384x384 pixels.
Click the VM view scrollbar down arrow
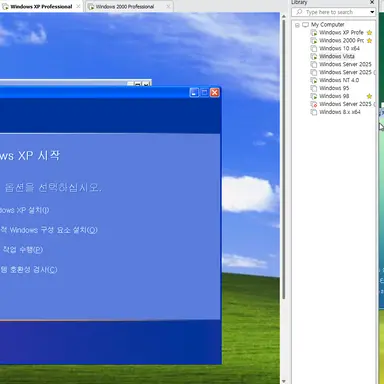[x=284, y=381]
